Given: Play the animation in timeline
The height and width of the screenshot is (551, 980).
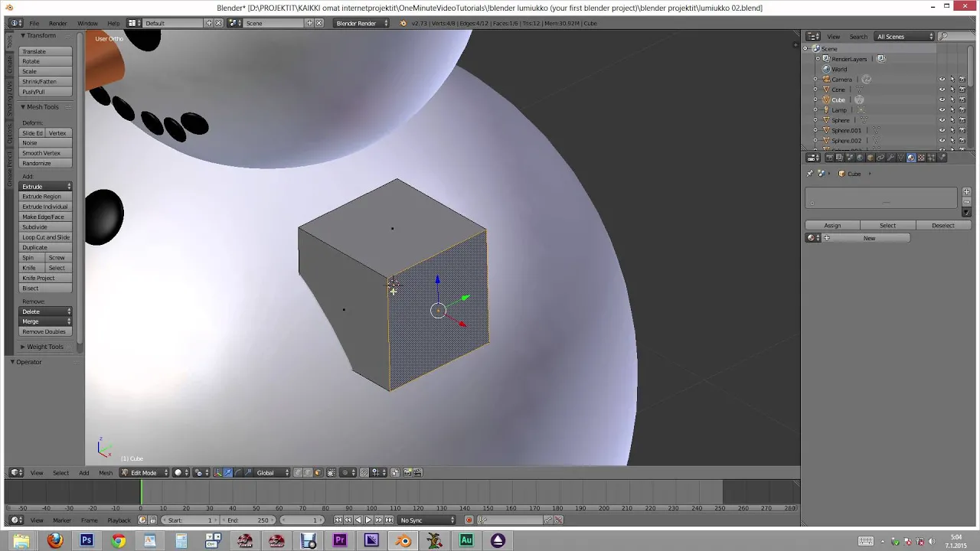Looking at the screenshot, I should [368, 520].
